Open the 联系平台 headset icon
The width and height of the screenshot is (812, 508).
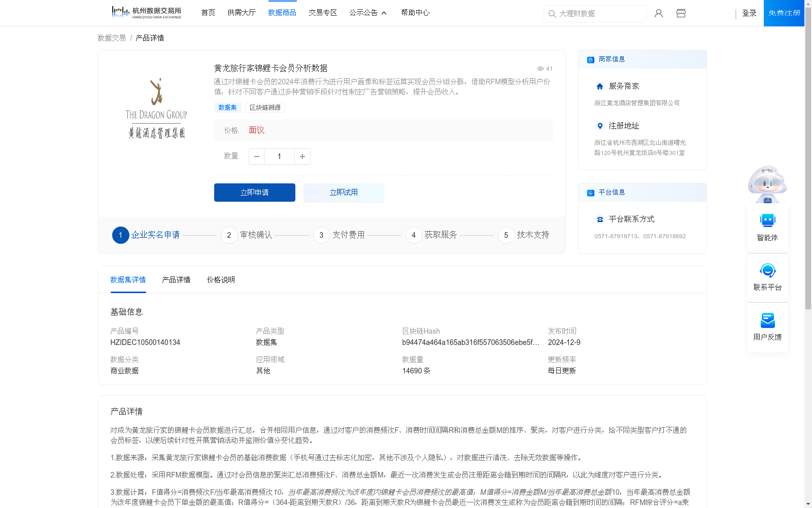click(768, 270)
